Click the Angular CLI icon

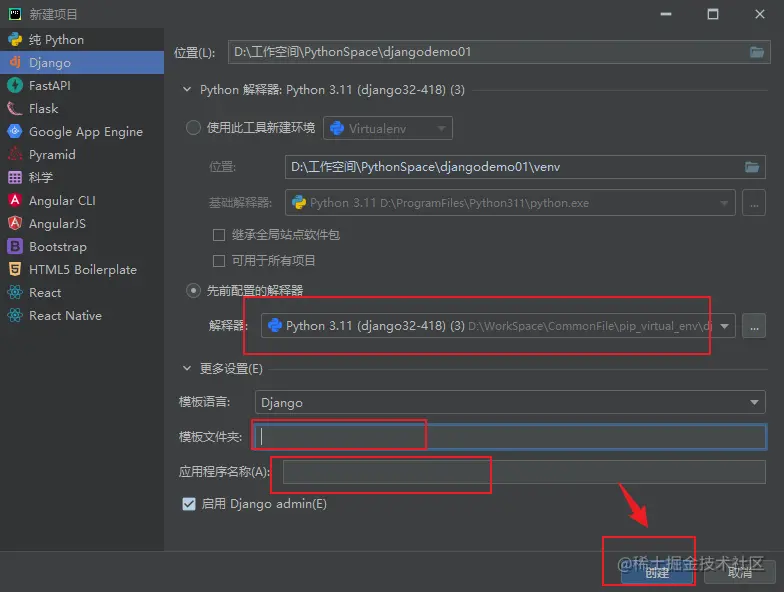coord(15,200)
